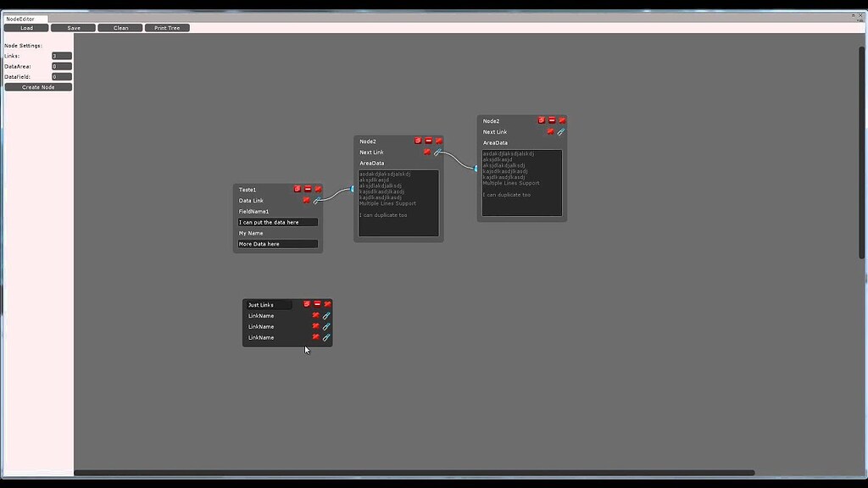Click the delete icon on the Just Links node
The width and height of the screenshot is (868, 488).
point(328,304)
